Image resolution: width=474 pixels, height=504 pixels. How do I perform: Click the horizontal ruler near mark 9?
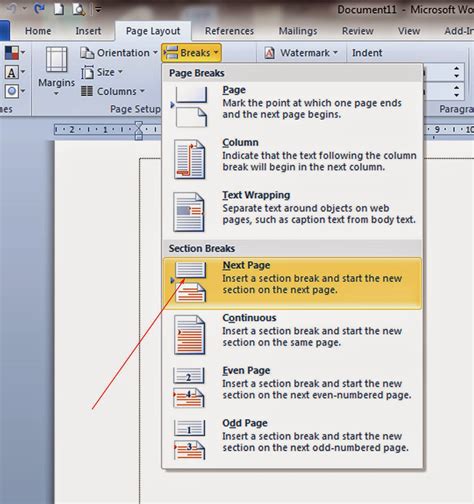437,129
